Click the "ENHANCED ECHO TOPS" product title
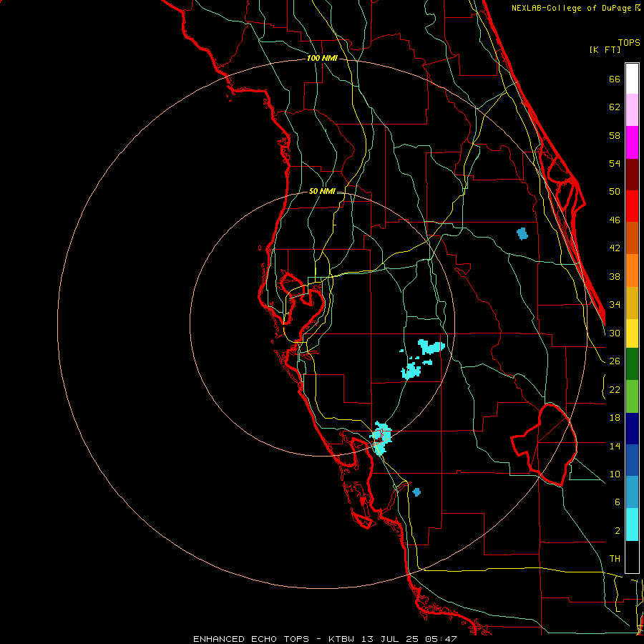The image size is (644, 644). coord(251,639)
